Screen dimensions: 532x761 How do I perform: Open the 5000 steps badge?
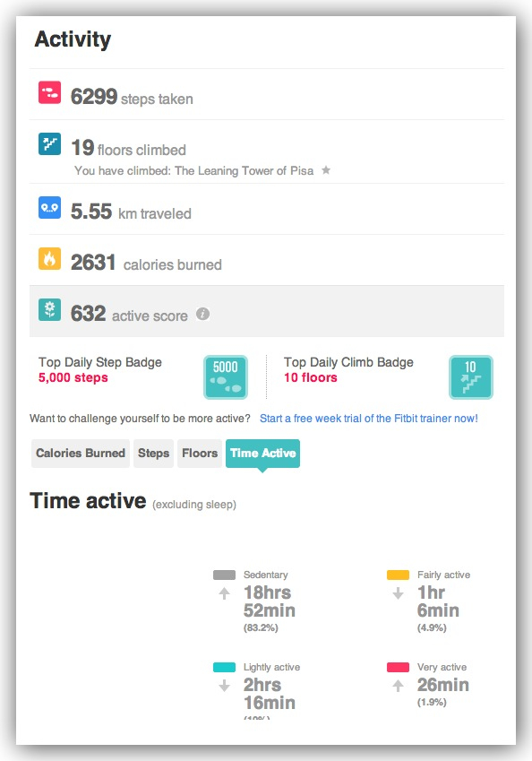[226, 377]
